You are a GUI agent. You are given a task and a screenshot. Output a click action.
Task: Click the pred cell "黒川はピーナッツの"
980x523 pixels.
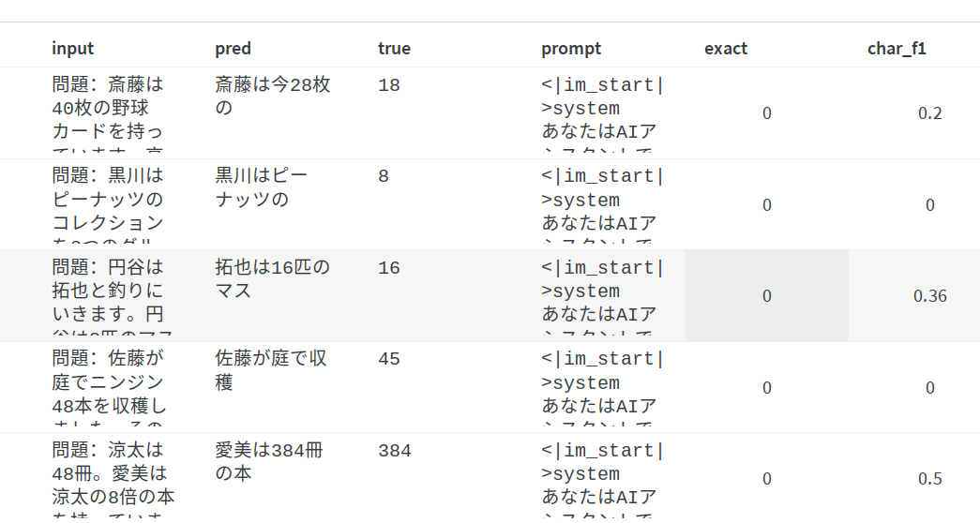(x=262, y=187)
